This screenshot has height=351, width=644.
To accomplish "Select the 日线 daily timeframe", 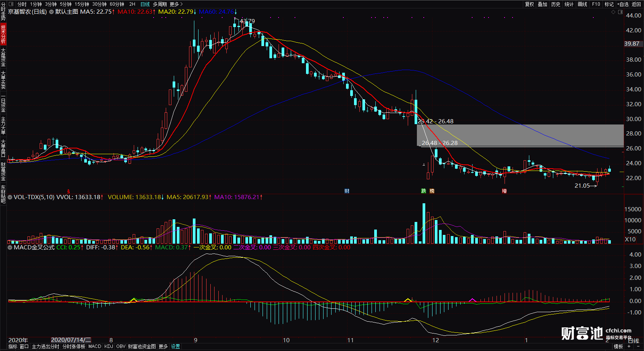I will (x=145, y=4).
